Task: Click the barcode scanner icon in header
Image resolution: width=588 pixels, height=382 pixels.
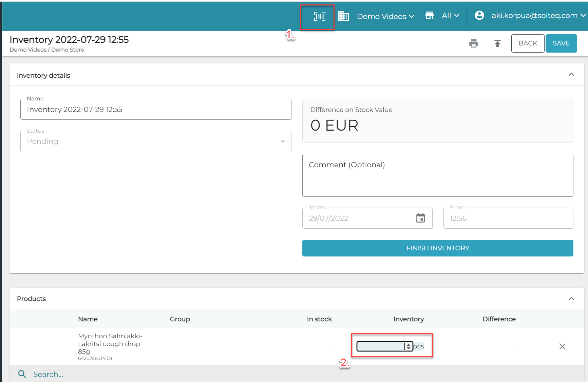Action: 319,16
